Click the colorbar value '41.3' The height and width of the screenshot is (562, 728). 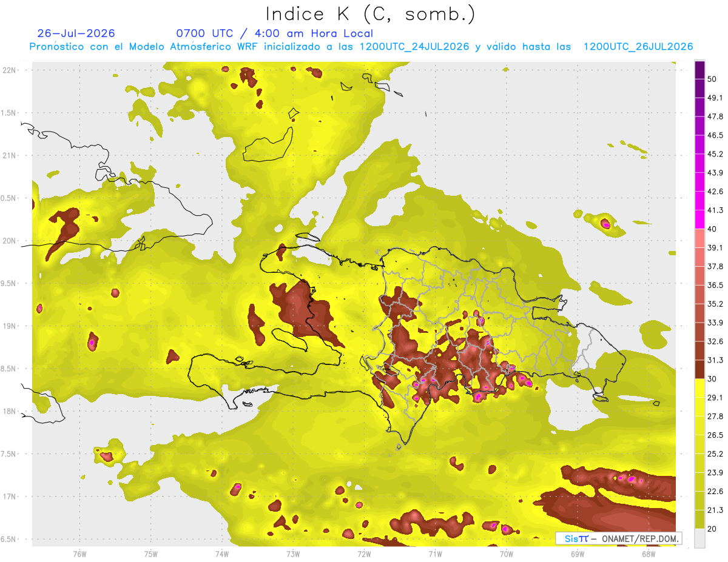715,210
